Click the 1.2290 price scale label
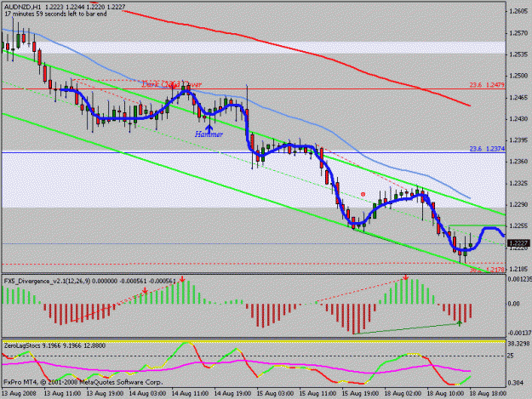532x399 pixels. point(518,205)
